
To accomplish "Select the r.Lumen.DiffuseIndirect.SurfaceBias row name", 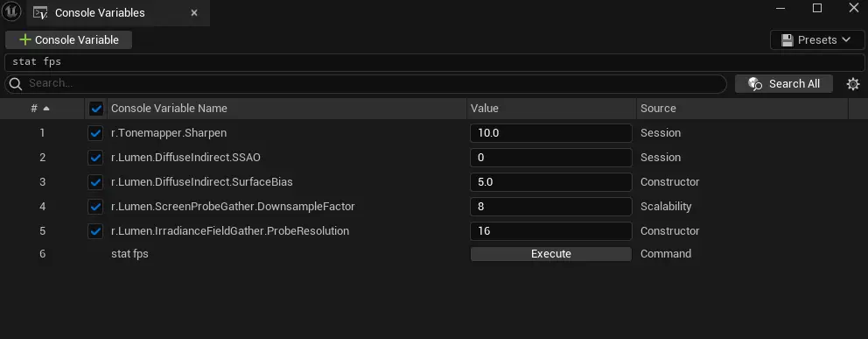I will pyautogui.click(x=202, y=181).
